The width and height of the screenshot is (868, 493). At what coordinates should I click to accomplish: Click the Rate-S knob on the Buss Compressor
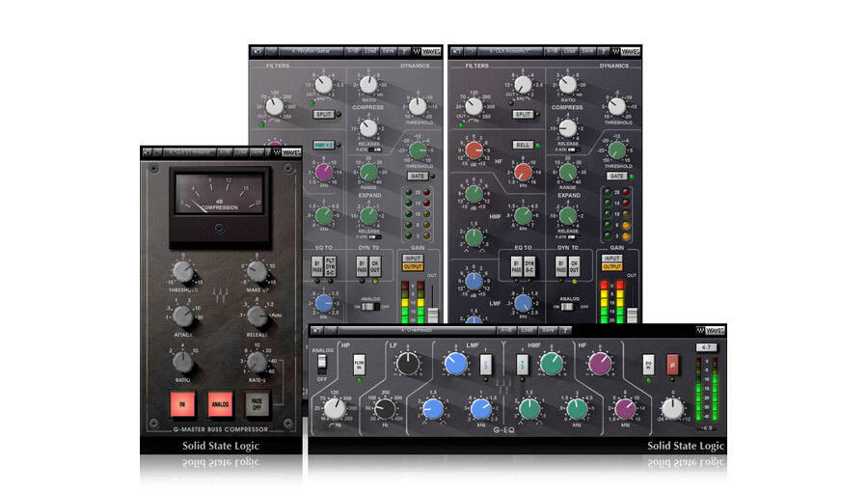257,362
